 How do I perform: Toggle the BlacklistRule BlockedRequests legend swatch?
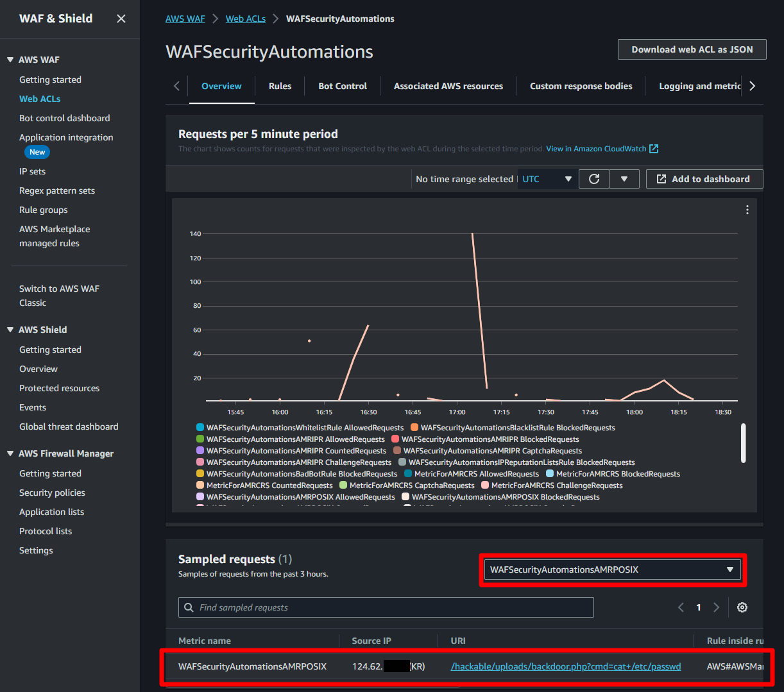point(414,428)
